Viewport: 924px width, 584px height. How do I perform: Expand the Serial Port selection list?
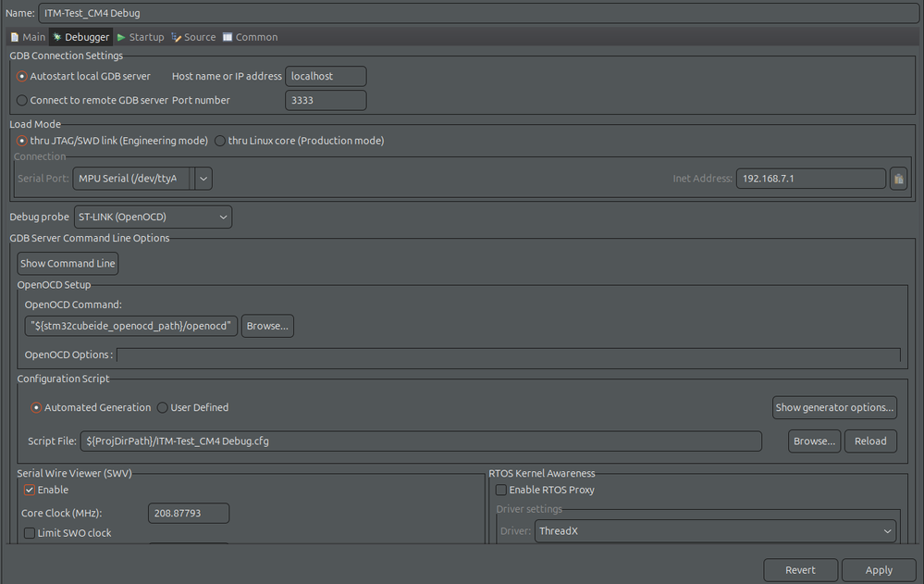pyautogui.click(x=202, y=178)
